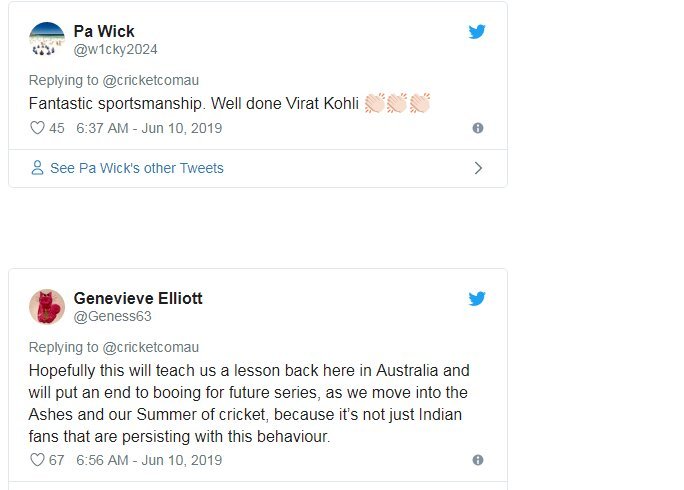Open @cricketcomau mention in Pa Wick's reply
The width and height of the screenshot is (684, 490).
click(x=141, y=80)
